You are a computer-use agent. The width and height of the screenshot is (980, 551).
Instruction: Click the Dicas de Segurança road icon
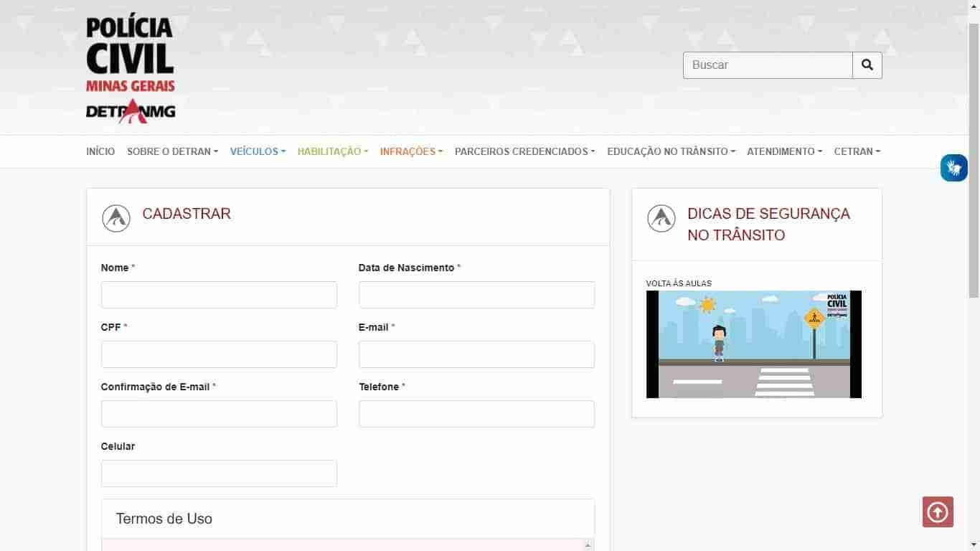(x=661, y=218)
